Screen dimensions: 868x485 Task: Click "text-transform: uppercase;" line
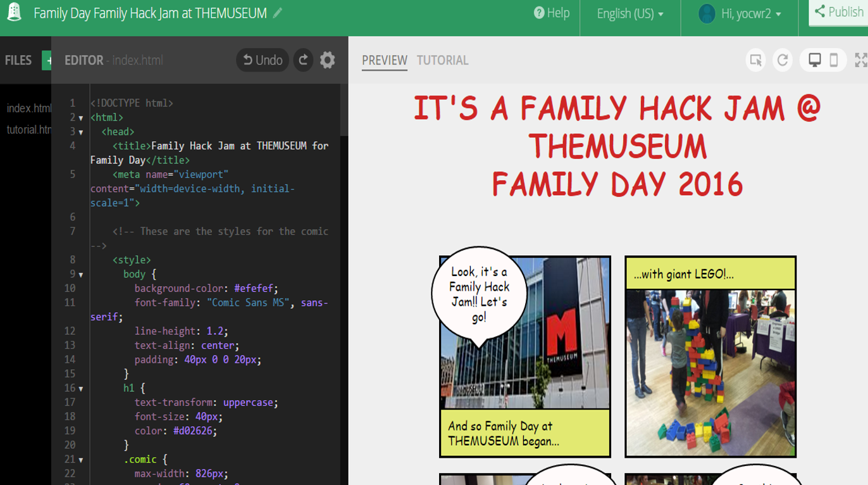(x=206, y=402)
